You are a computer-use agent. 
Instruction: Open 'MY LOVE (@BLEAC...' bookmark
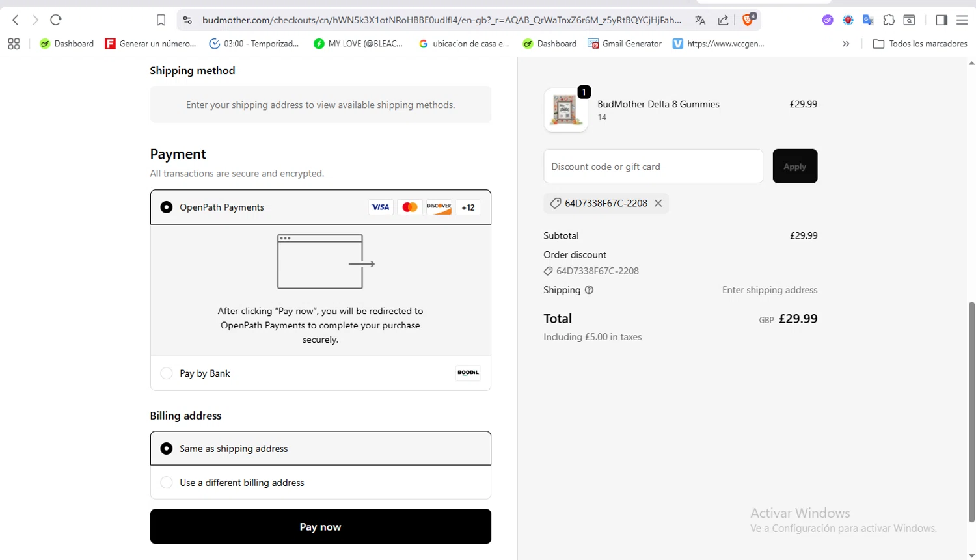pyautogui.click(x=358, y=44)
